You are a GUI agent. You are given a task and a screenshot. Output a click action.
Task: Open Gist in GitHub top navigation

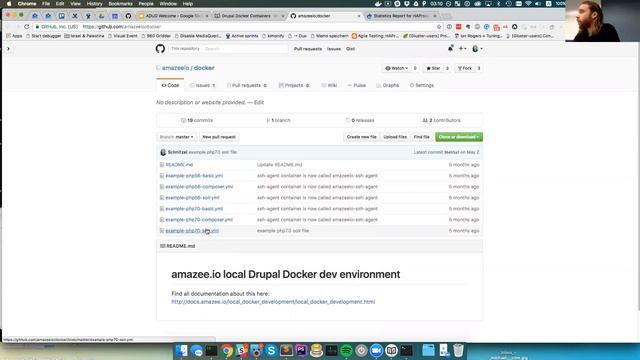350,49
